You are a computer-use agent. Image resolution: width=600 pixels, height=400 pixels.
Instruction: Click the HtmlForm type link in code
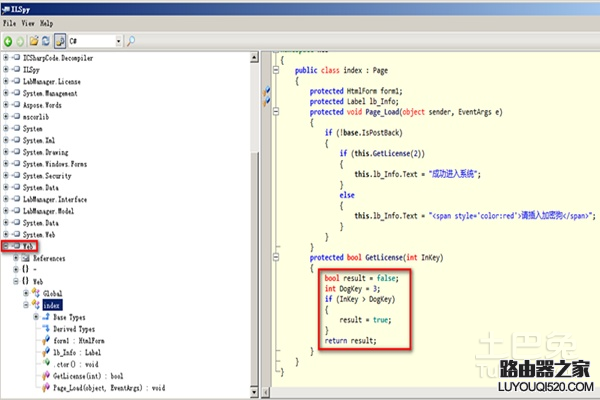pos(362,91)
